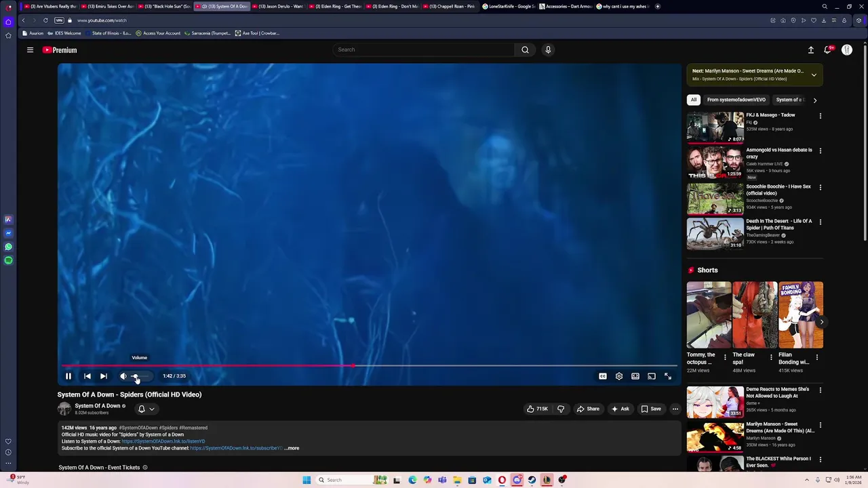868x488 pixels.
Task: Open options for 'Filian Bonding' short
Action: pos(817,357)
